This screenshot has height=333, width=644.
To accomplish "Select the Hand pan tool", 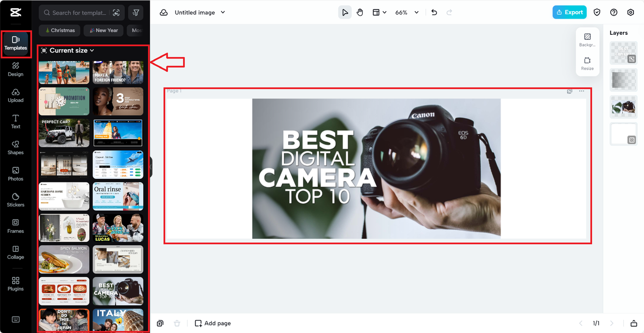I will (x=360, y=13).
